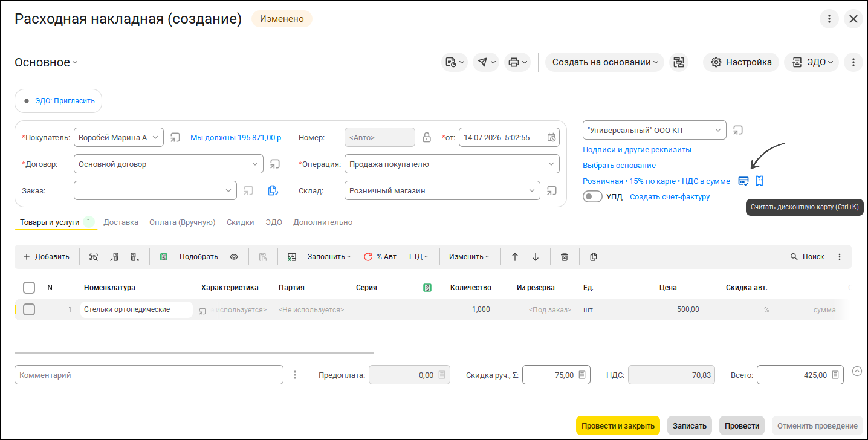Screen dimensions: 868x440
Task: Collapse footer with circled chevron icon
Action: tap(857, 371)
